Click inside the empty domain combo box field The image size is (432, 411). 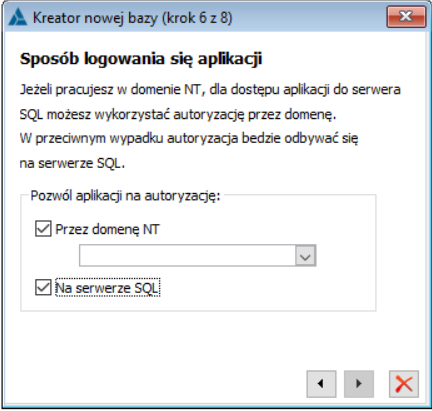(187, 256)
